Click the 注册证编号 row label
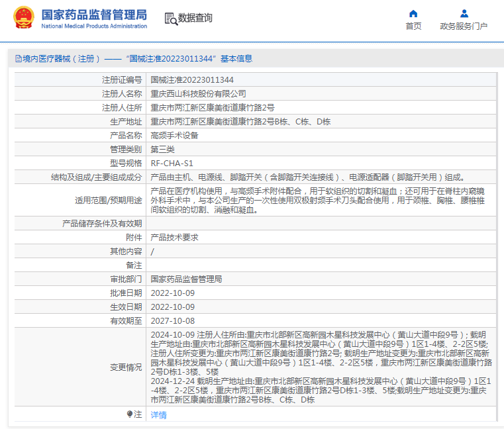This screenshot has width=504, height=429. point(122,79)
